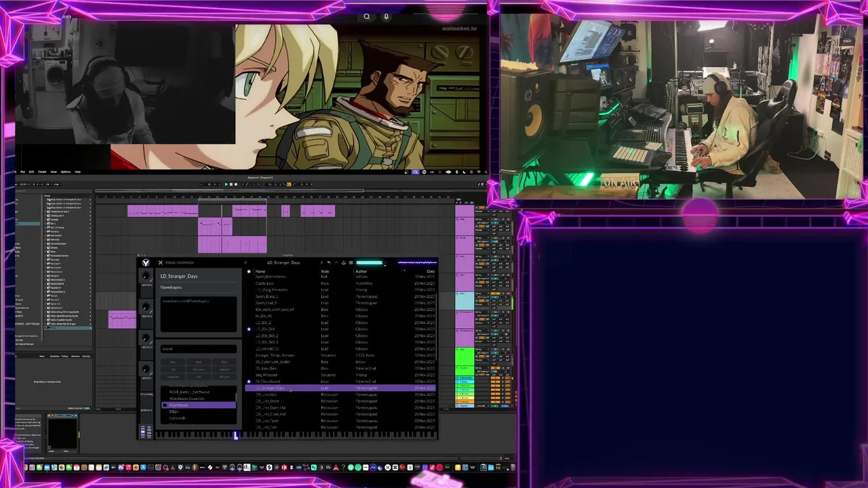This screenshot has width=868, height=488.
Task: Toggle the Sequence style filter button
Action: click(224, 369)
